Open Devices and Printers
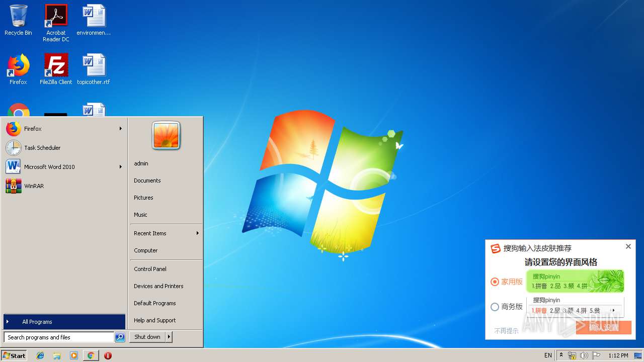Viewport: 644px width, 362px height. 158,286
